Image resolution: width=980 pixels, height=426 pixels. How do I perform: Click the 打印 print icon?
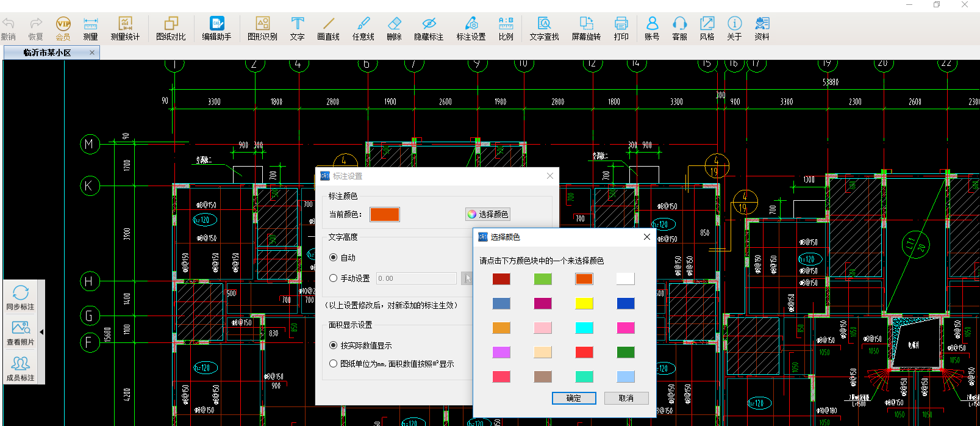click(x=621, y=28)
